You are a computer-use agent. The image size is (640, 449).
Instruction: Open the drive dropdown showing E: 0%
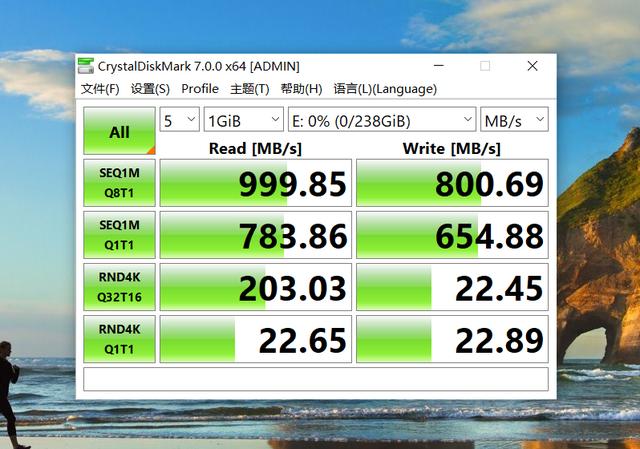coord(382,120)
